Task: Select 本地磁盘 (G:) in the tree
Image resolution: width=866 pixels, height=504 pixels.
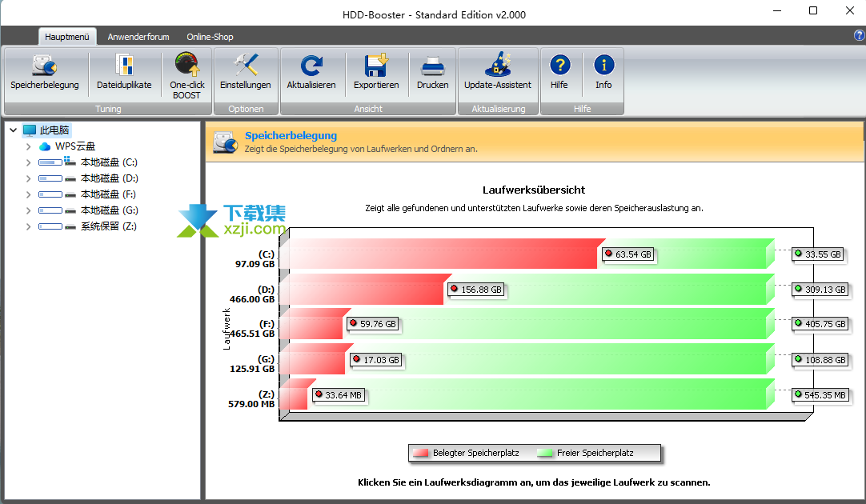Action: (x=110, y=210)
